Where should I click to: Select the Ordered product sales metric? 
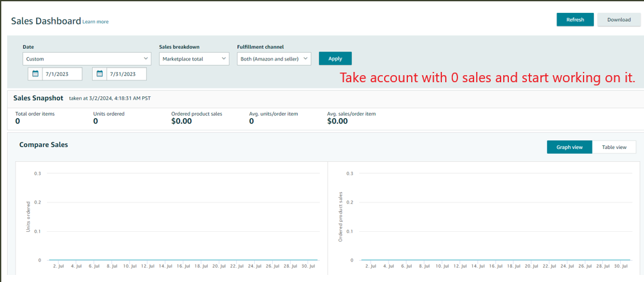tap(196, 118)
